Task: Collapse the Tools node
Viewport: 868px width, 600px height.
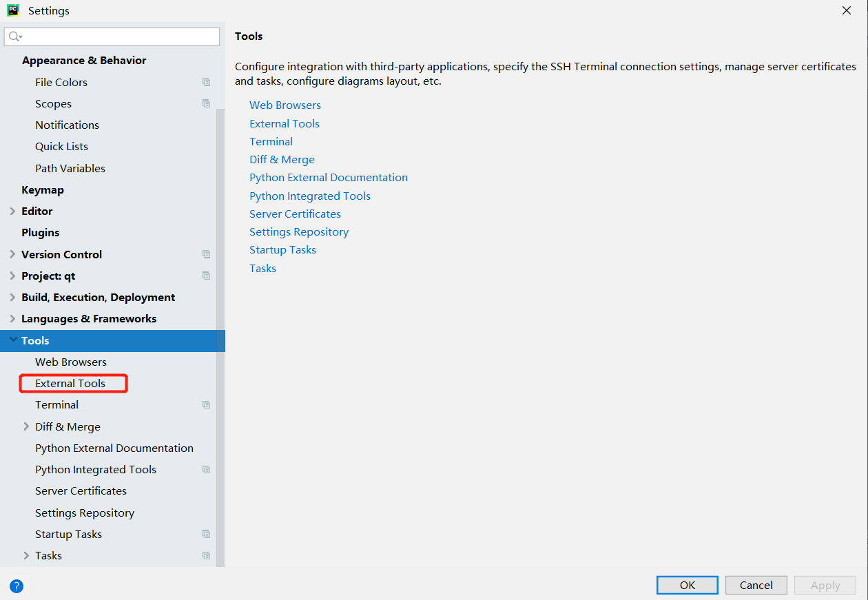Action: [12, 340]
